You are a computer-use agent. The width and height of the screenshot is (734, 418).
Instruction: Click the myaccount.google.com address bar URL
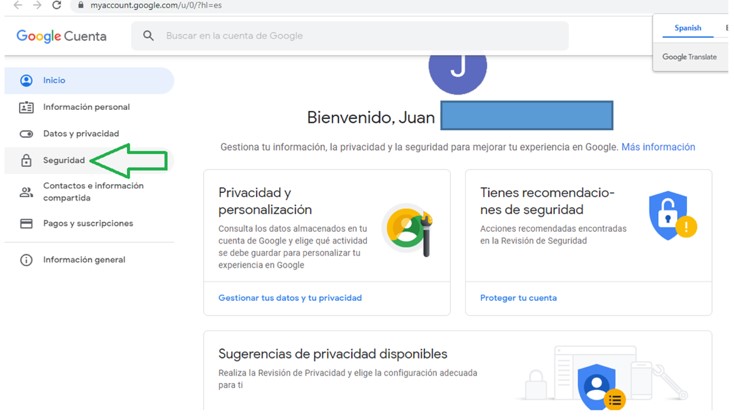coord(156,5)
